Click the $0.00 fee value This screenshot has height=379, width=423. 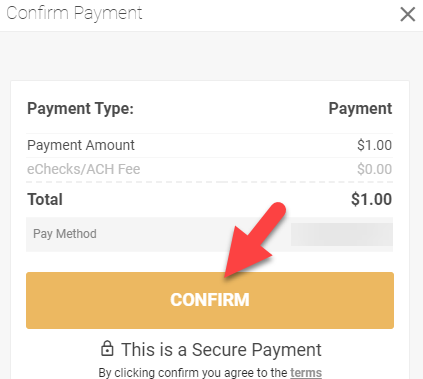click(x=374, y=169)
